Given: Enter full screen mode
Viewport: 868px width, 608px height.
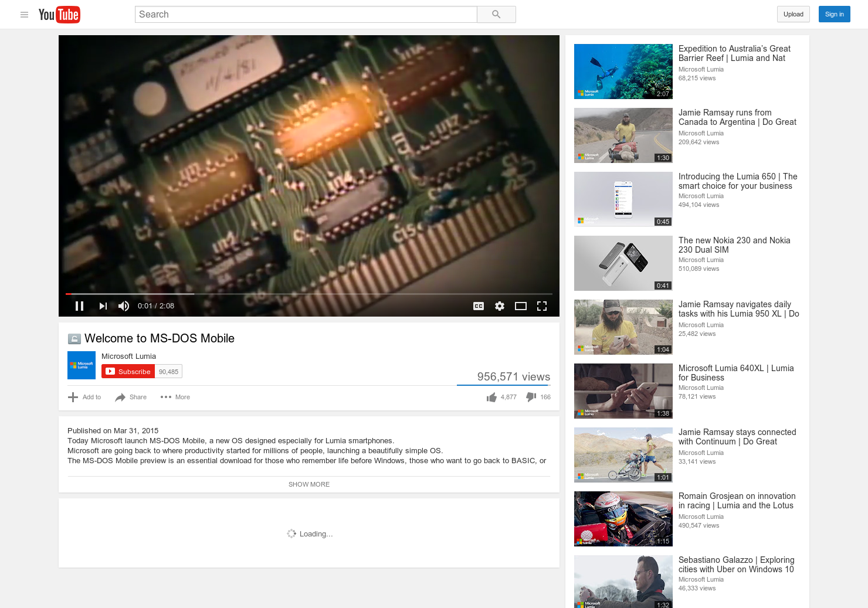Looking at the screenshot, I should (x=542, y=306).
